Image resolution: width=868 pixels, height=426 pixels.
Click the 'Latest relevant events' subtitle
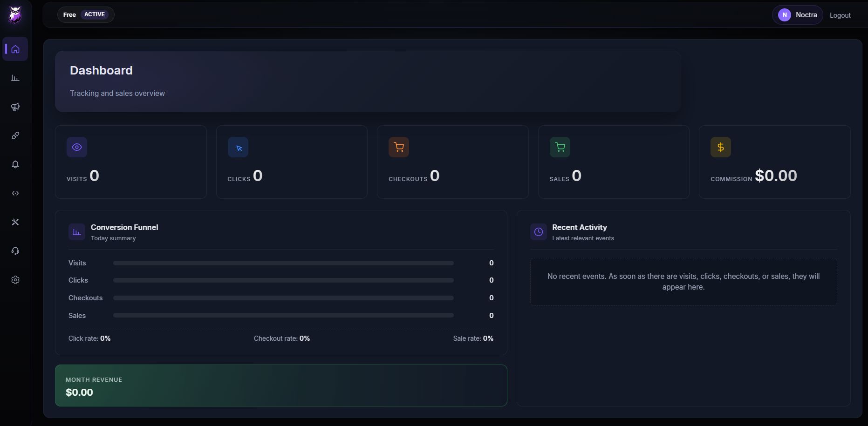(x=583, y=238)
